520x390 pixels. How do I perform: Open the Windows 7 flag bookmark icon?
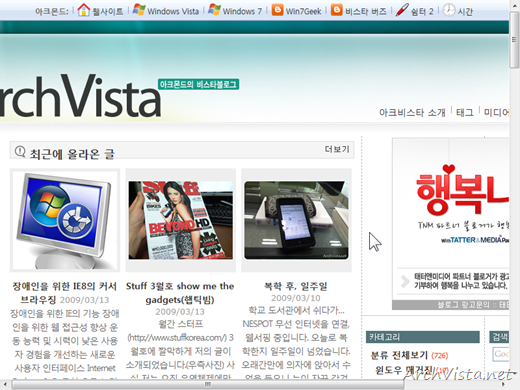[x=214, y=10]
